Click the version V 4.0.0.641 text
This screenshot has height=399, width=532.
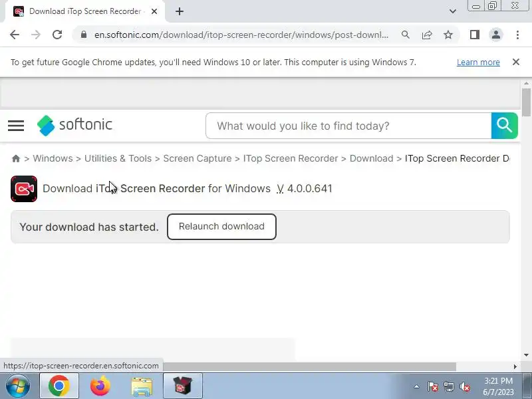click(x=305, y=189)
